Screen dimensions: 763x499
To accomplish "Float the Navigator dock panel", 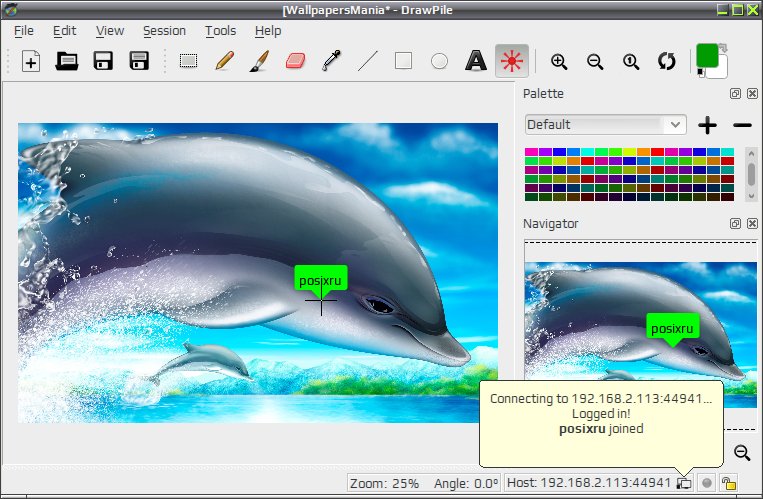I will [735, 223].
